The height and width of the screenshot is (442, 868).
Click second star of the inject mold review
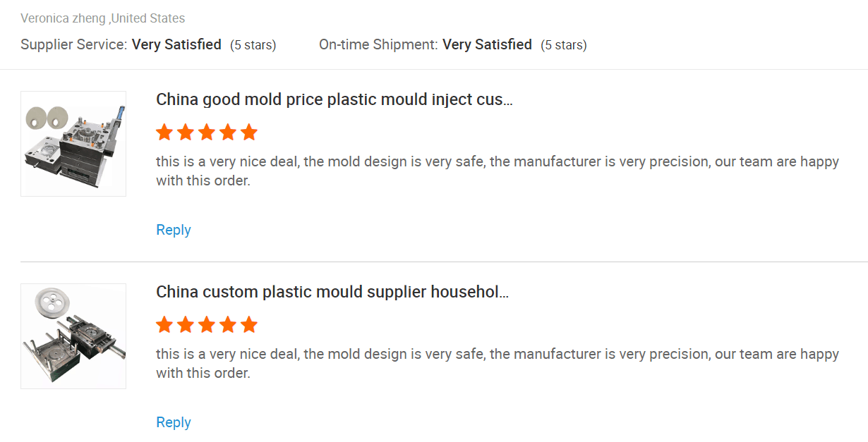coord(186,133)
